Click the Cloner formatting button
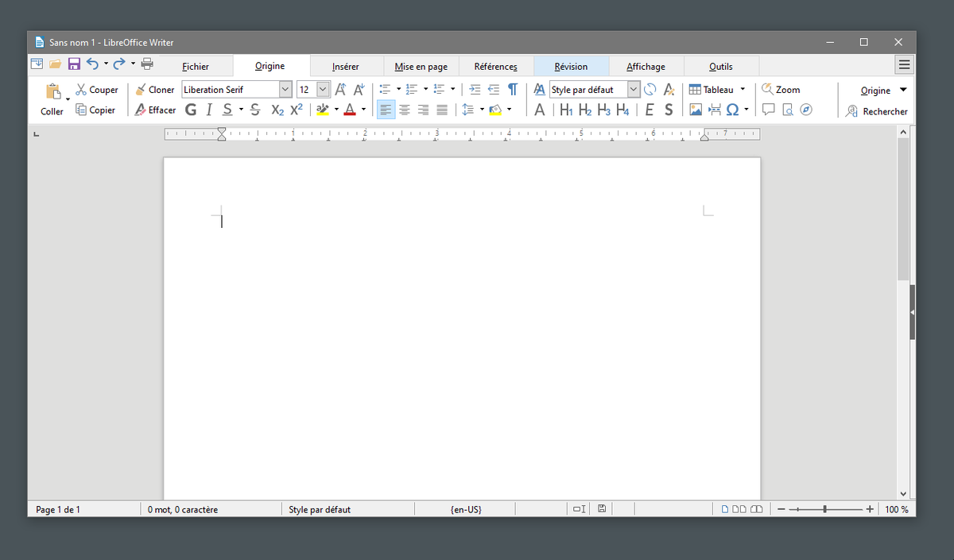 tap(154, 90)
